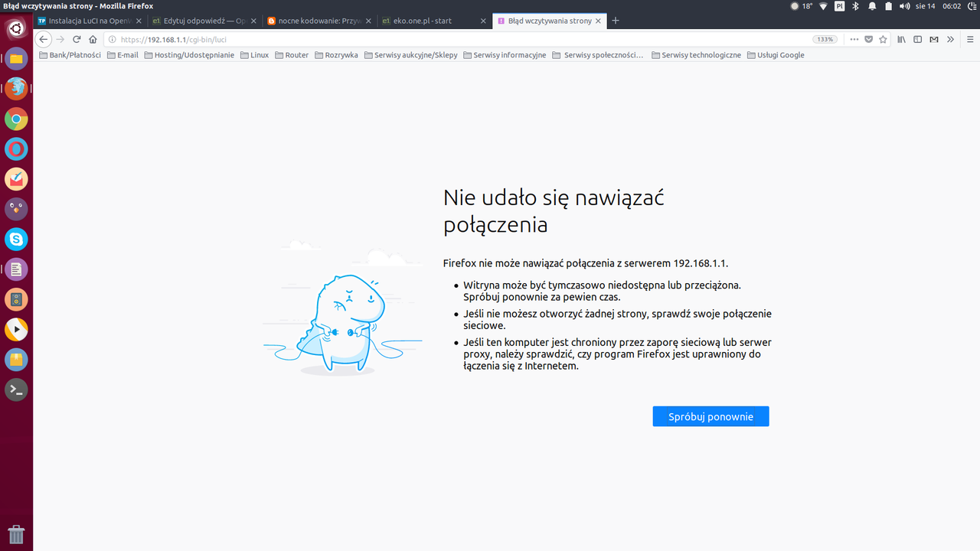980x551 pixels.
Task: Save the page to Pocket
Action: click(x=869, y=39)
